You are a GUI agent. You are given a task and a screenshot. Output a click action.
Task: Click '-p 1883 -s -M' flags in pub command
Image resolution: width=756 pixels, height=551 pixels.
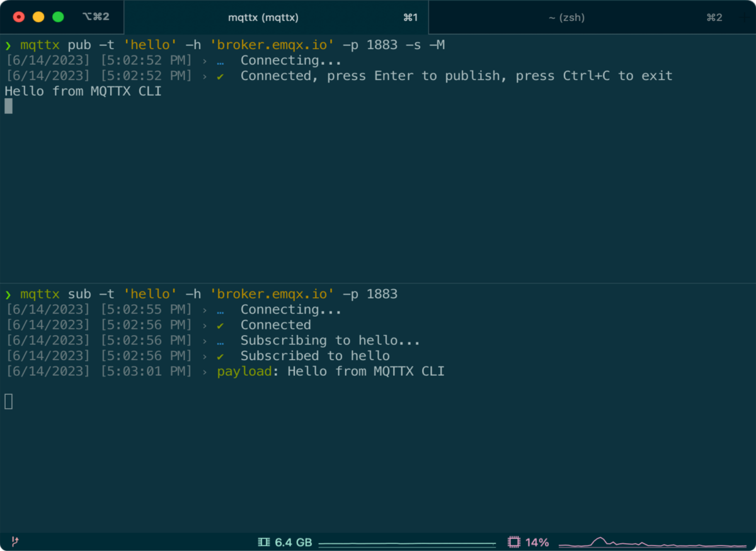tap(394, 45)
